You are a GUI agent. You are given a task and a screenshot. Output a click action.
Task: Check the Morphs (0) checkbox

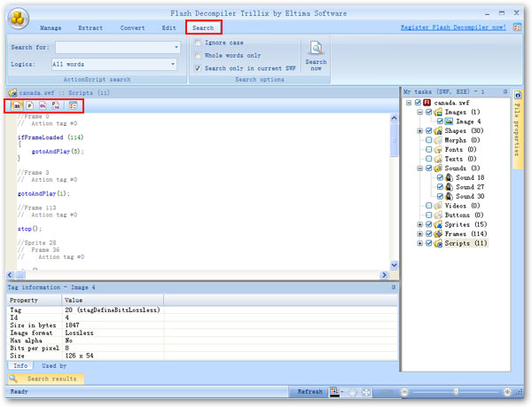pyautogui.click(x=429, y=140)
